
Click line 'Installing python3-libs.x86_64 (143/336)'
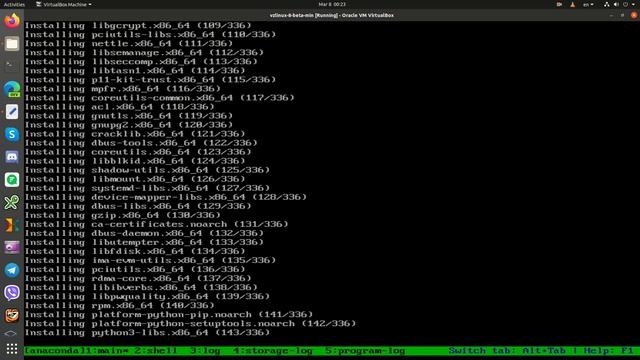[147, 333]
